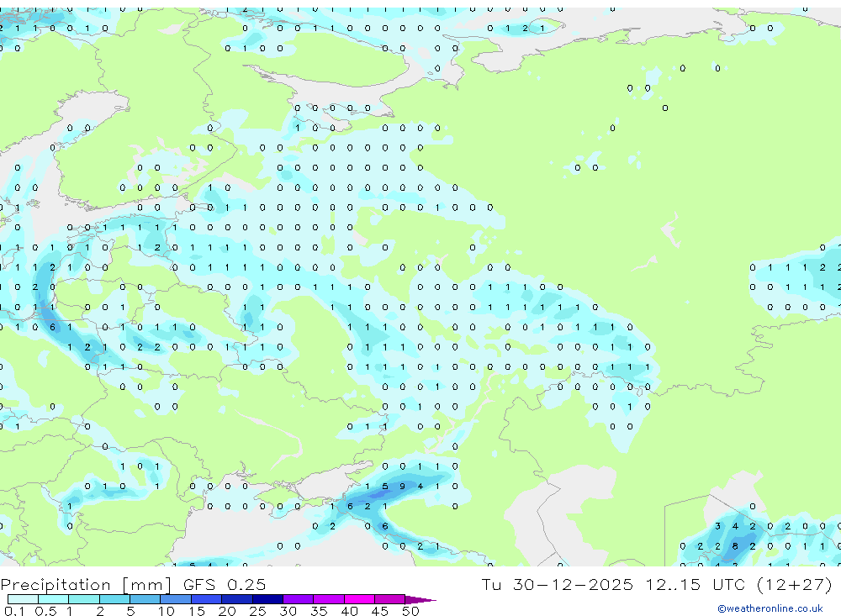
Task: Click the above-50 mm arrow tip of legend
Action: tap(420, 600)
